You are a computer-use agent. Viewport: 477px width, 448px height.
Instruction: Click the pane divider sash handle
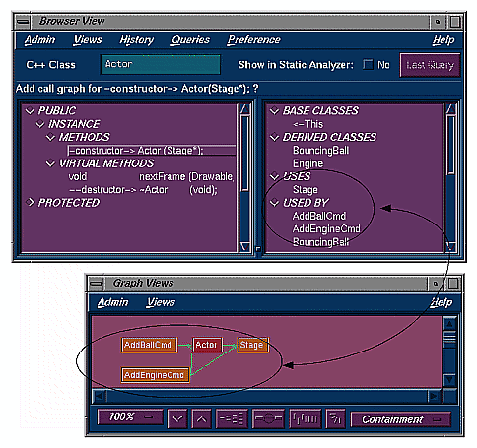click(258, 249)
